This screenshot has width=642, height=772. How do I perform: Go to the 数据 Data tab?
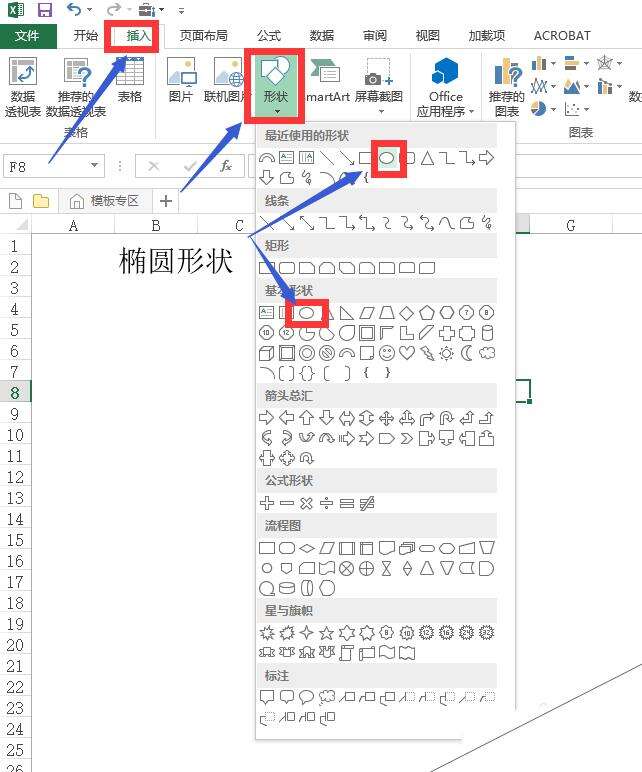tap(321, 35)
